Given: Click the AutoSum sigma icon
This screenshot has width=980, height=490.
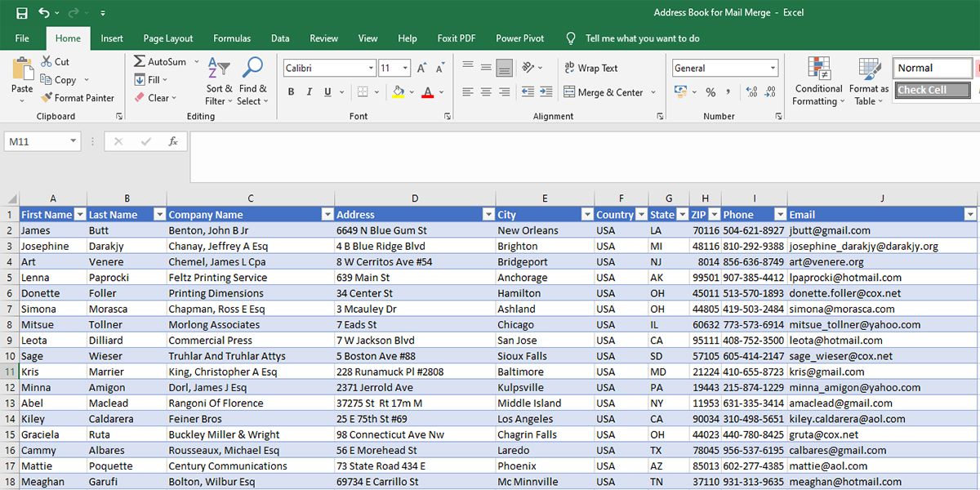Looking at the screenshot, I should (x=140, y=62).
